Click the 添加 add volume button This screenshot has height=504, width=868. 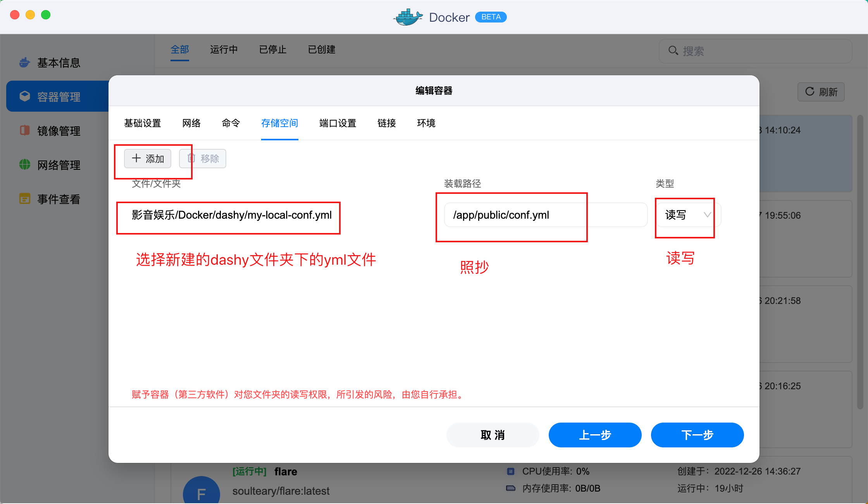coord(147,158)
